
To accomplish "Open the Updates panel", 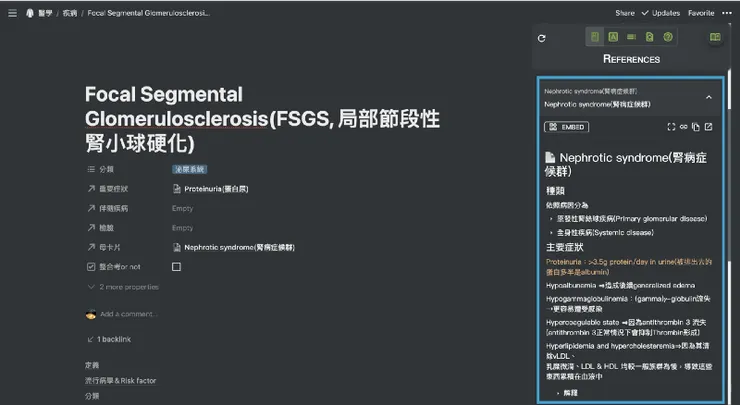I will click(x=661, y=13).
